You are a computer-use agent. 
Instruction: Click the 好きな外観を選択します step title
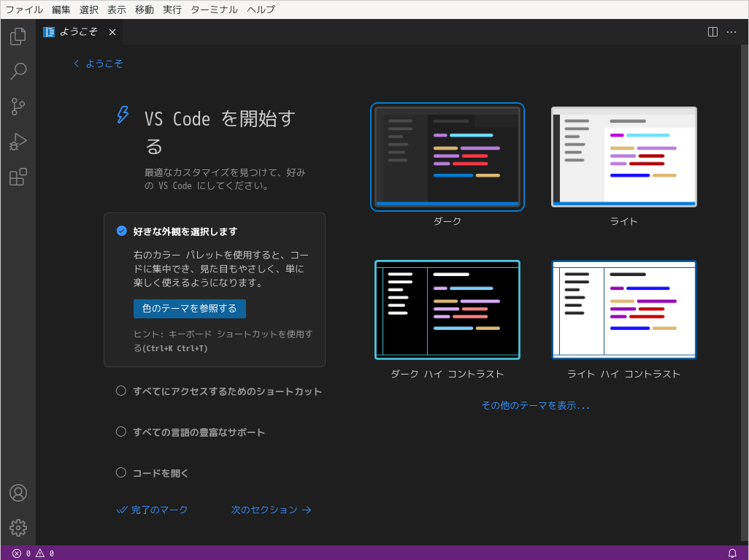(x=185, y=231)
